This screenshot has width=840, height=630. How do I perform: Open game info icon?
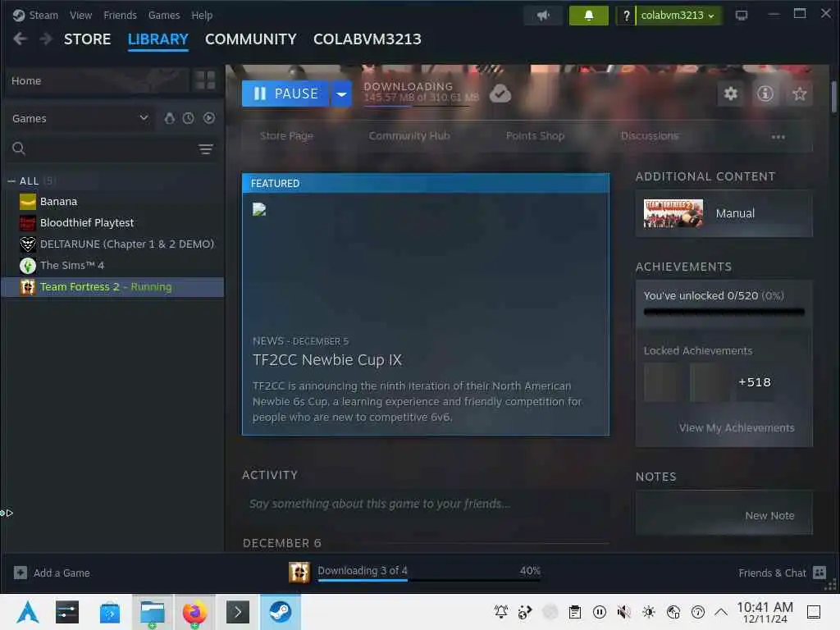point(765,94)
